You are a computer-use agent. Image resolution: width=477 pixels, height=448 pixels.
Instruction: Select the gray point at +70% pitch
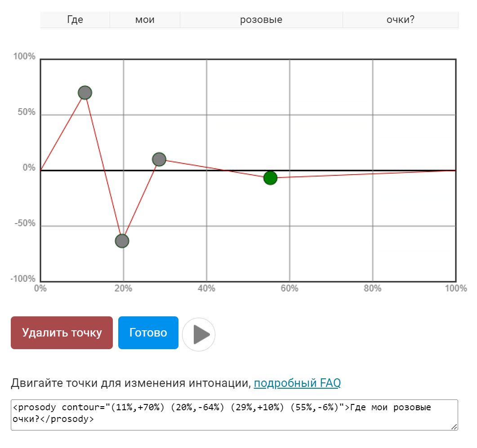pos(85,93)
